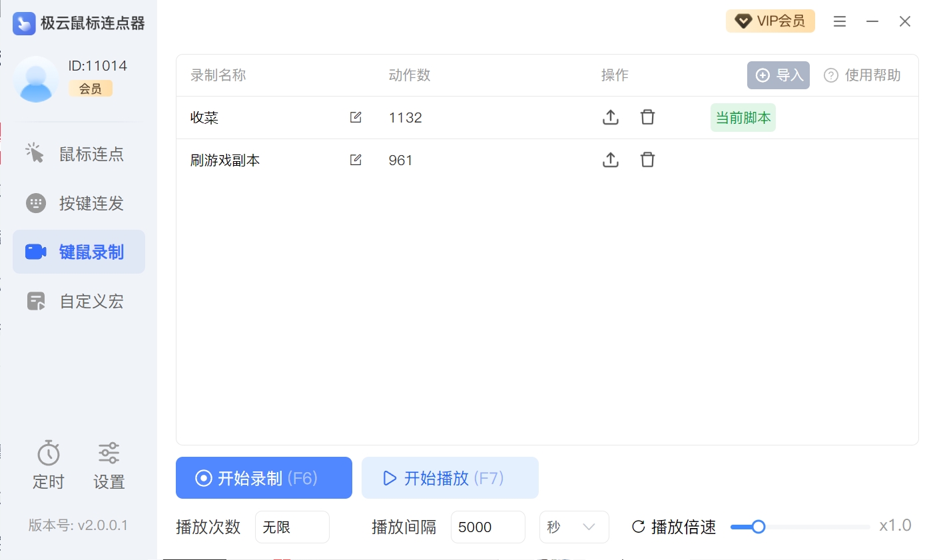The height and width of the screenshot is (560, 933).
Task: Open the hamburger menu in title bar
Action: (840, 22)
